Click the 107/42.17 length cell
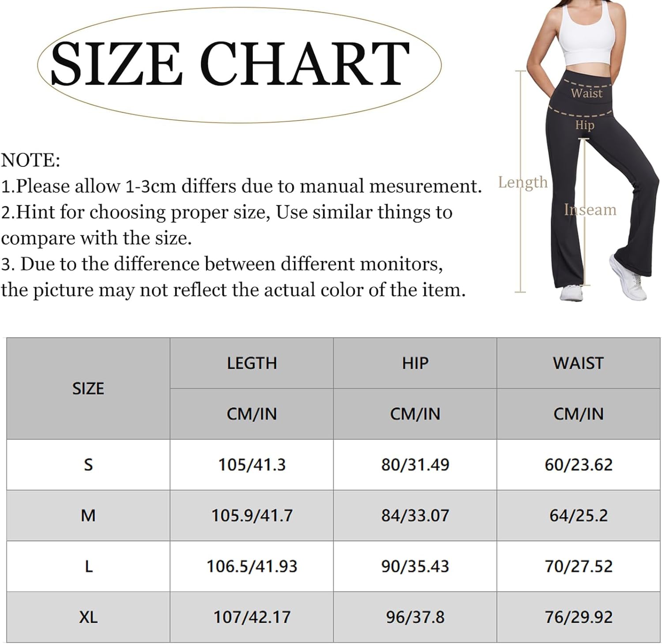The image size is (662, 644). tap(252, 617)
